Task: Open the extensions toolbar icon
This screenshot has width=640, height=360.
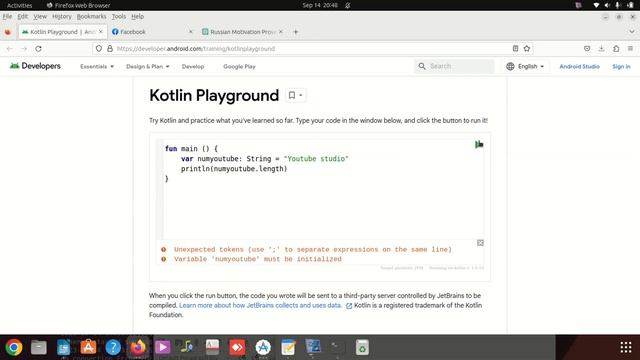Action: [x=616, y=49]
